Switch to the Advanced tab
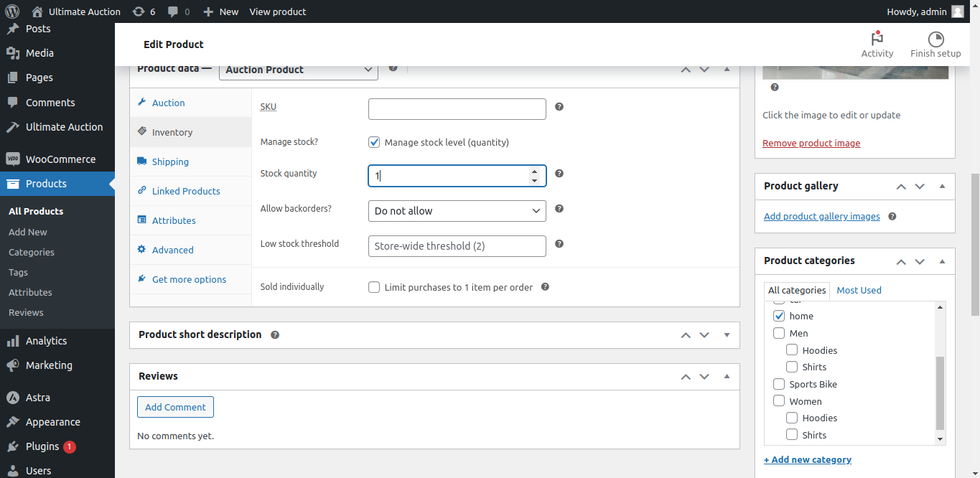Screen dimensions: 980x478 (190, 250)
